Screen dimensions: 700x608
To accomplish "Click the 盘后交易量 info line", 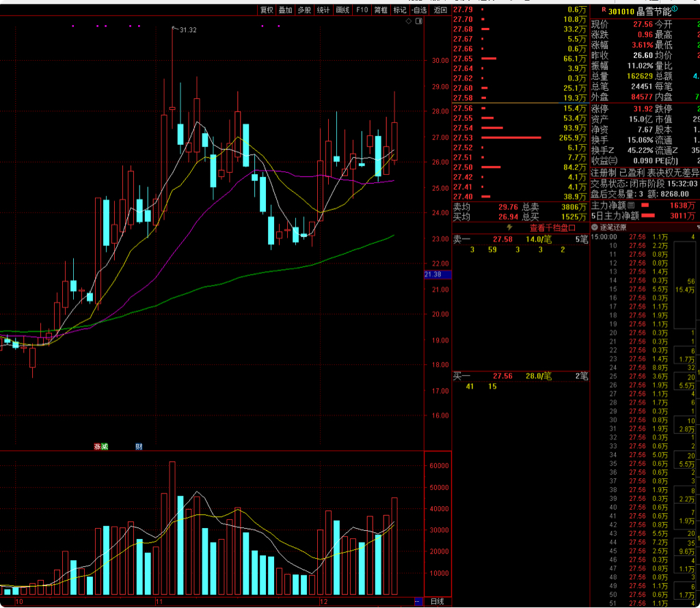I will (x=640, y=194).
